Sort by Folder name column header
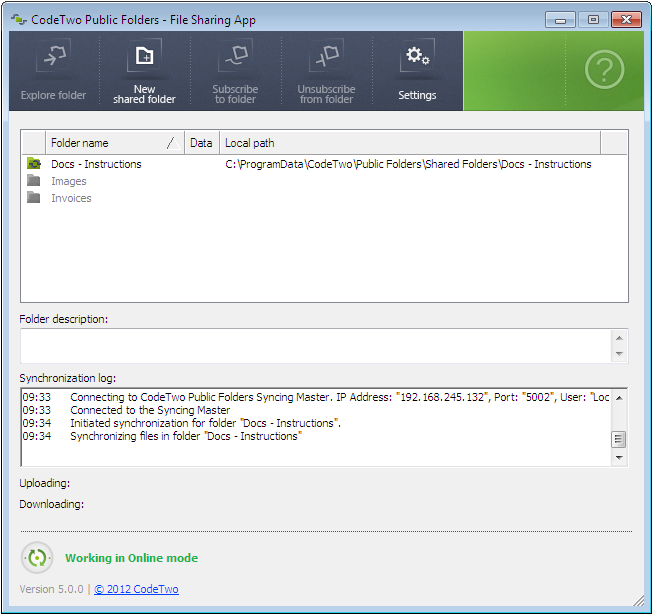 [x=115, y=143]
